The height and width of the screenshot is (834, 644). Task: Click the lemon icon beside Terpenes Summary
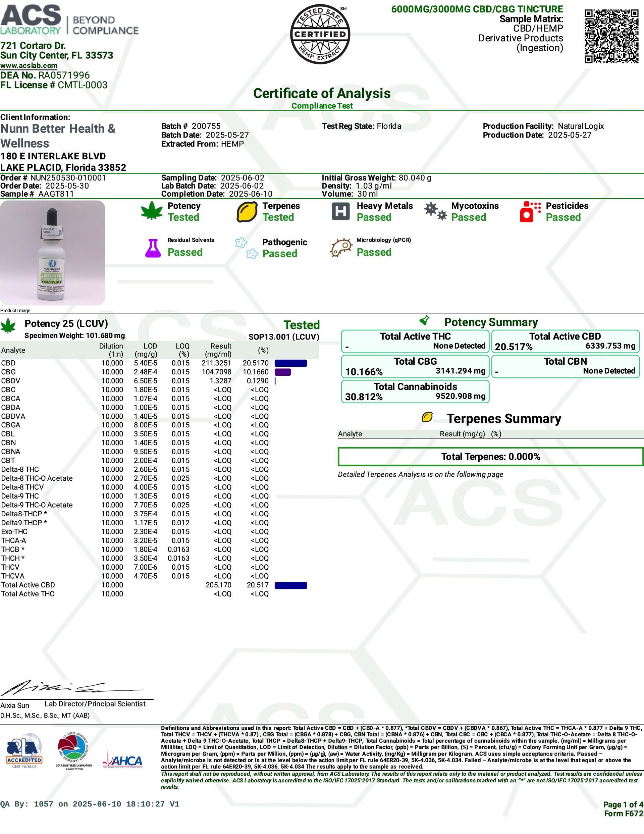pos(427,417)
